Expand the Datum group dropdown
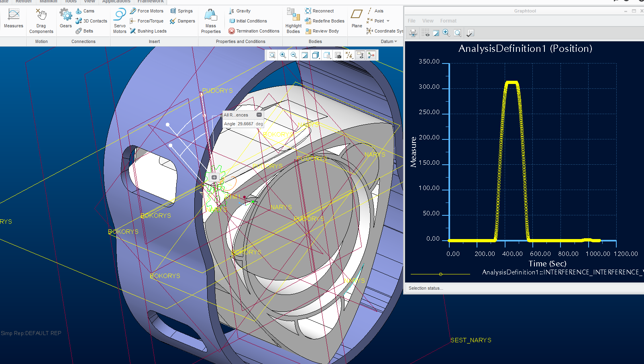 tap(389, 41)
